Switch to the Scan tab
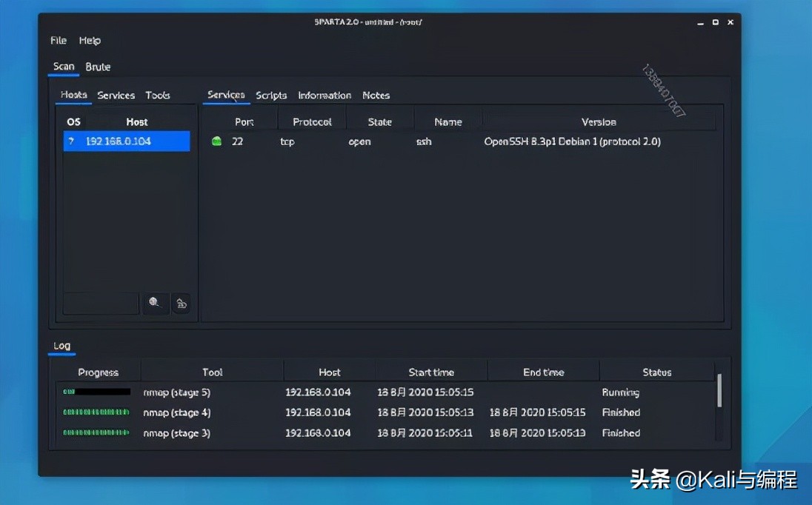Image resolution: width=812 pixels, height=505 pixels. tap(64, 67)
